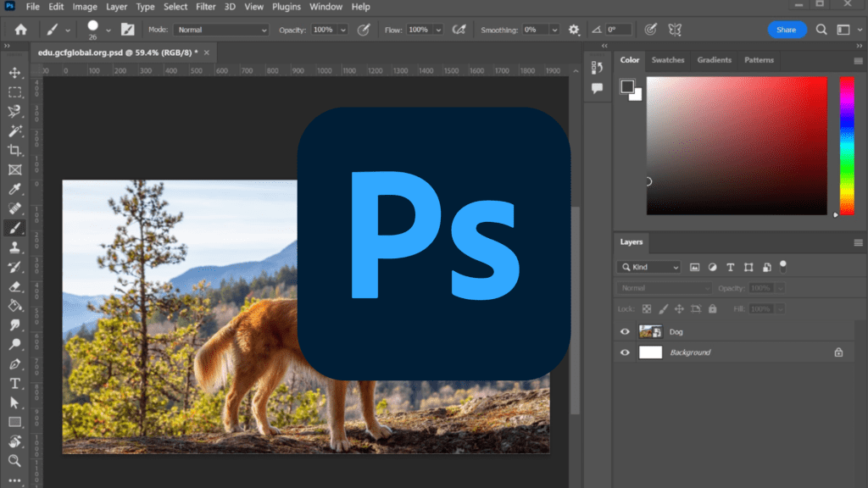Open the History panel icon
The image size is (868, 488).
click(x=598, y=68)
